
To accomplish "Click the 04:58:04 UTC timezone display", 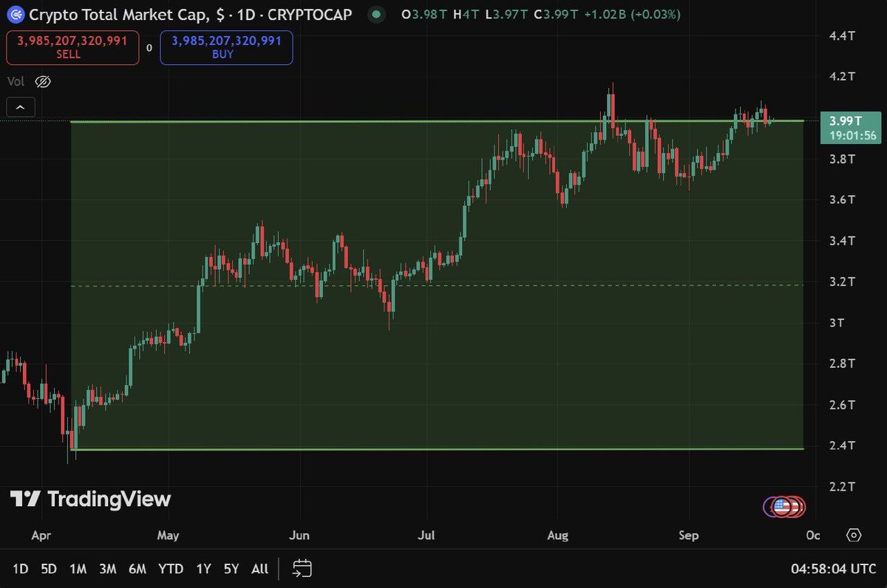I will pos(833,569).
